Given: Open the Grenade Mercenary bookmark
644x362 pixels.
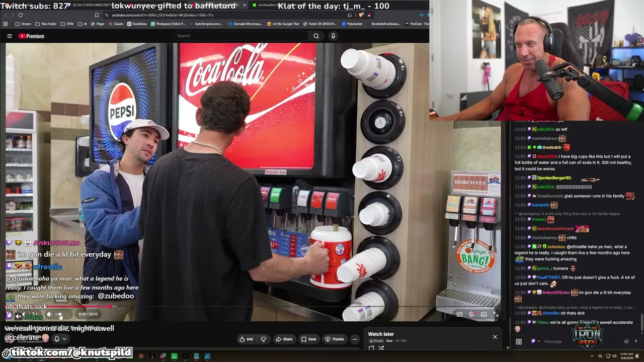Looking at the screenshot, I should click(x=245, y=24).
